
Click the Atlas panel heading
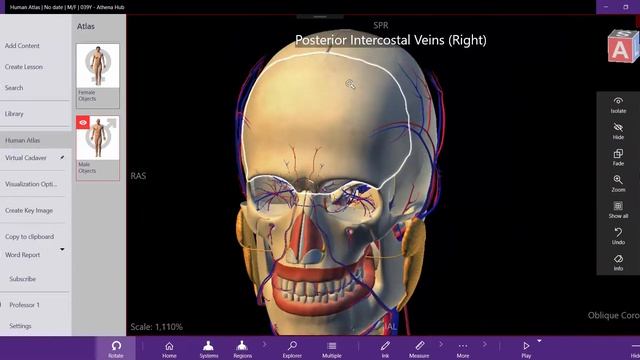coord(86,26)
